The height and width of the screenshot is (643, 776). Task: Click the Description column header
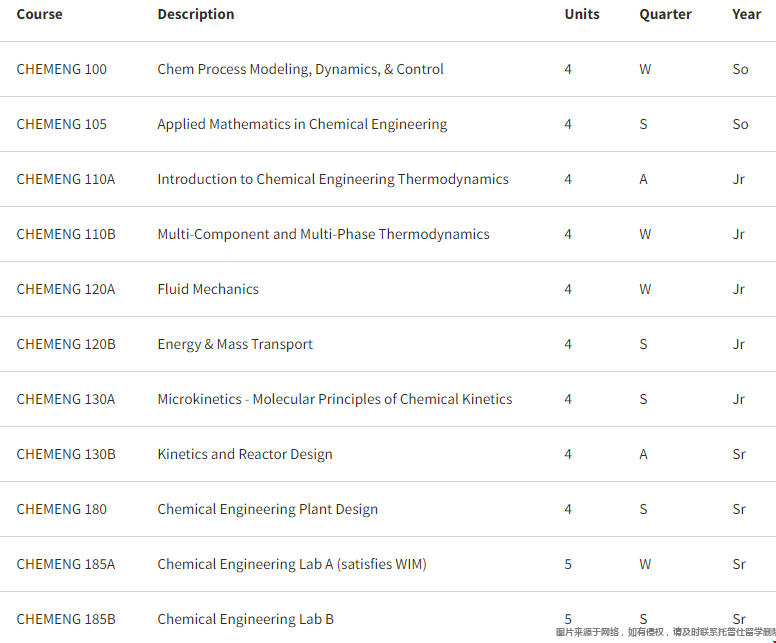click(x=195, y=14)
